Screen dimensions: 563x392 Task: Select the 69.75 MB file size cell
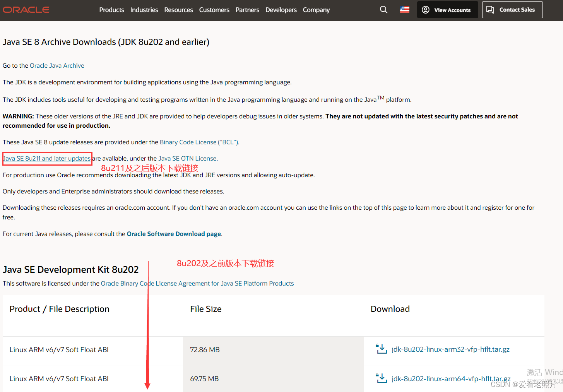[273, 379]
